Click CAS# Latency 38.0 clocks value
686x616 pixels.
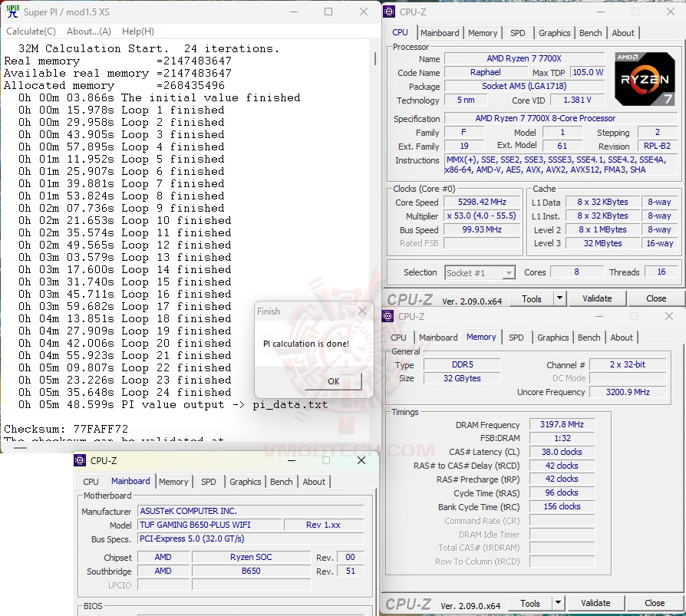click(x=562, y=452)
